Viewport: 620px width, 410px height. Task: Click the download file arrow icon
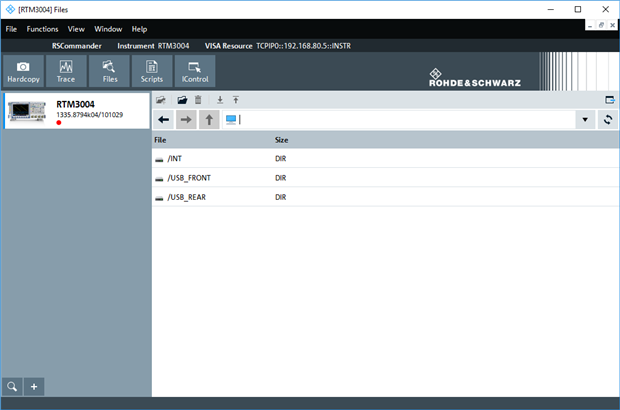(220, 100)
